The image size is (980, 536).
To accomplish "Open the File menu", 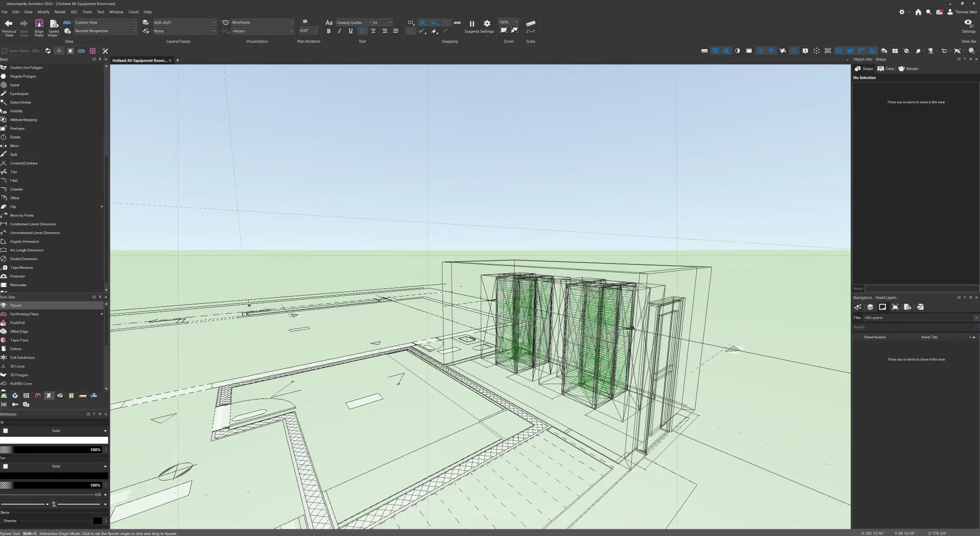I will pos(4,12).
